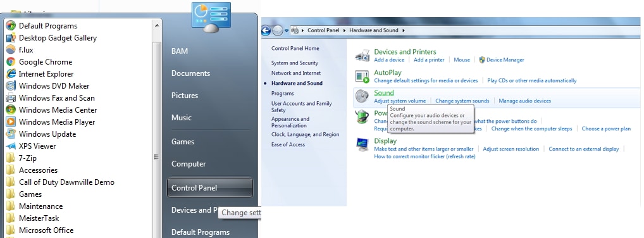Start Windows DVD Maker icon
Image resolution: width=644 pixels, height=238 pixels.
coord(11,86)
